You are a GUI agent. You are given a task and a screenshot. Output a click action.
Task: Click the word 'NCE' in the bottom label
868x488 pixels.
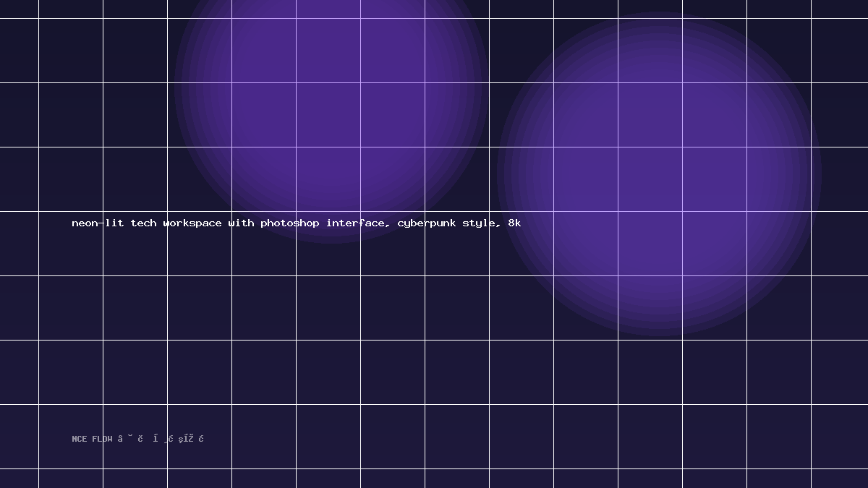(79, 439)
